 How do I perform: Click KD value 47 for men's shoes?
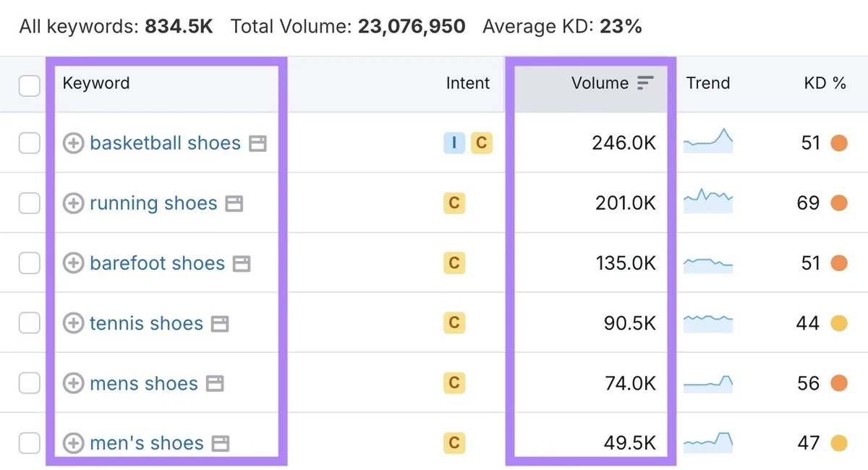point(809,443)
